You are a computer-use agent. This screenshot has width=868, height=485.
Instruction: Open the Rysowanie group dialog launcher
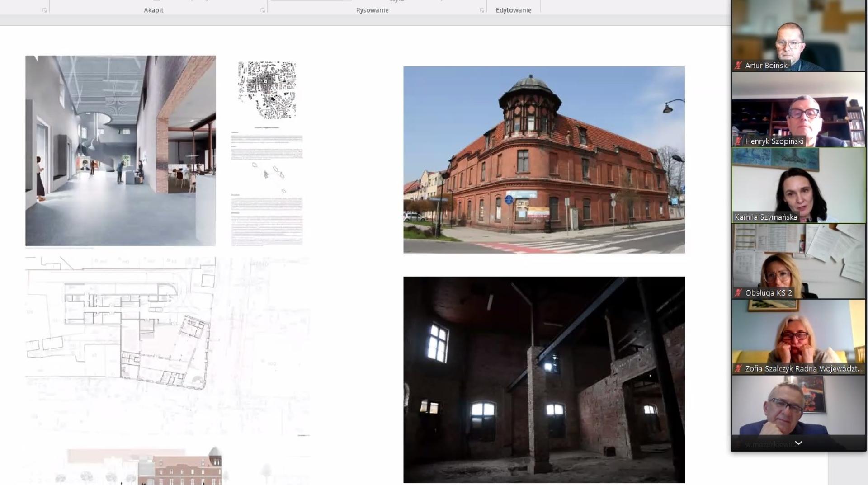[x=482, y=10]
